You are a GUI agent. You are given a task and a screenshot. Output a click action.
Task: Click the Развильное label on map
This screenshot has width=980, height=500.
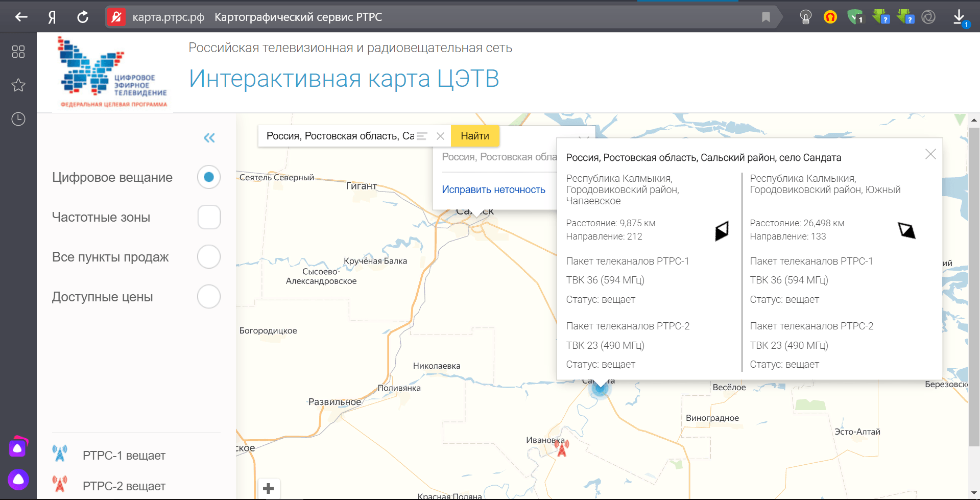point(334,402)
